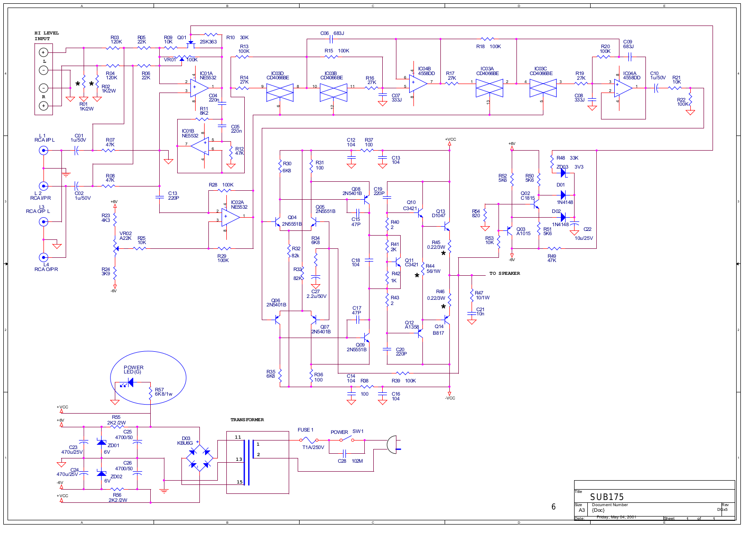Select the IC04A 4558DD op-amp symbol

coord(623,88)
